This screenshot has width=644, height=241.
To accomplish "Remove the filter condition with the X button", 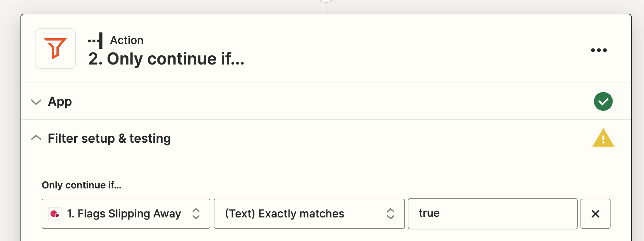I will click(x=595, y=214).
